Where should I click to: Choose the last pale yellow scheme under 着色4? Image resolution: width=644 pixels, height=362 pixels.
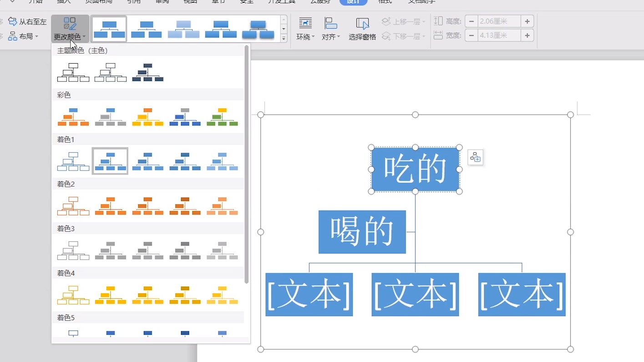tap(222, 295)
